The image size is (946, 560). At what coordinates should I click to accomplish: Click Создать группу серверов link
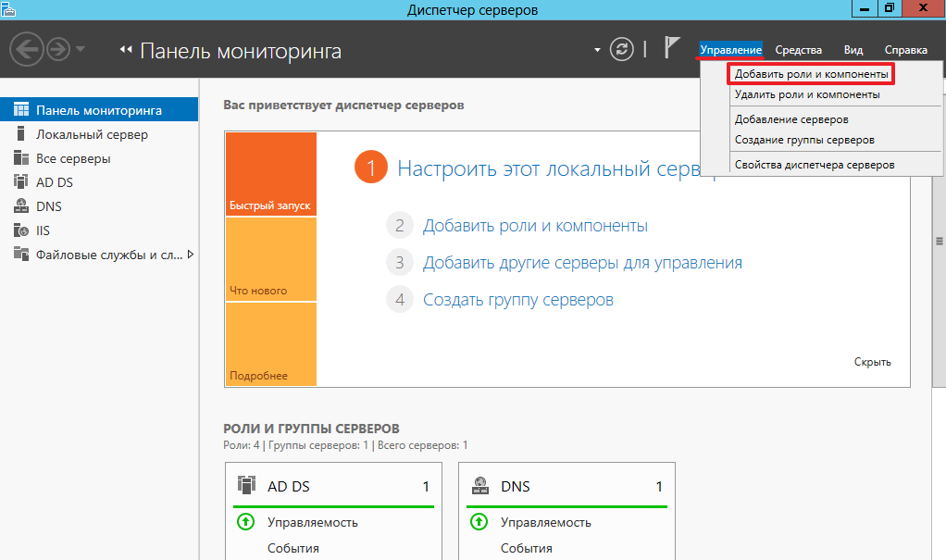[x=517, y=300]
